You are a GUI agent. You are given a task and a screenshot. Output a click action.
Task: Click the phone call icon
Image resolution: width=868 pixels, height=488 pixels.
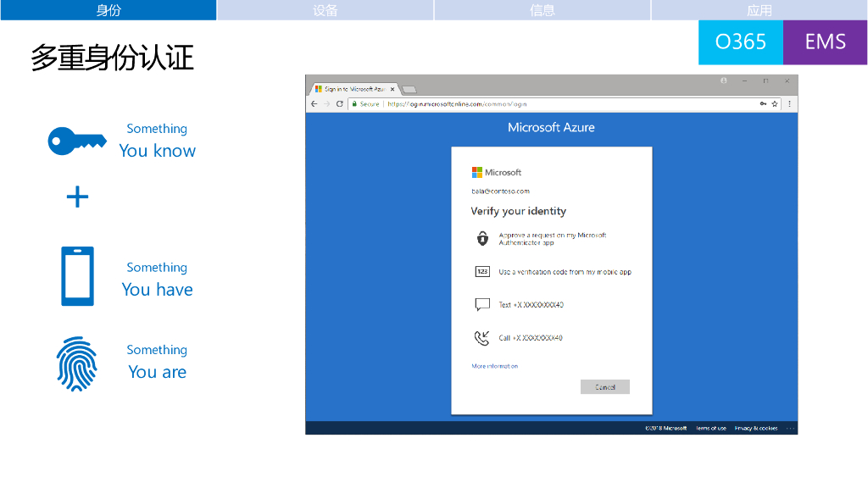tap(482, 338)
